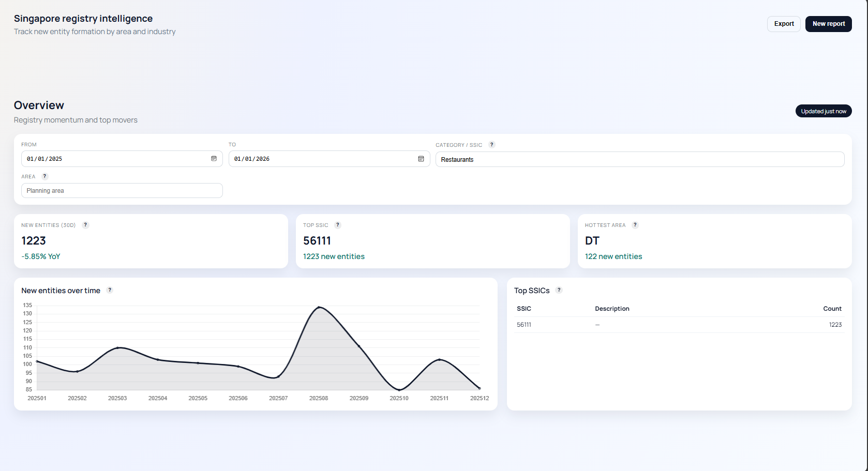Click the Export button
Image resolution: width=868 pixels, height=471 pixels.
point(784,24)
